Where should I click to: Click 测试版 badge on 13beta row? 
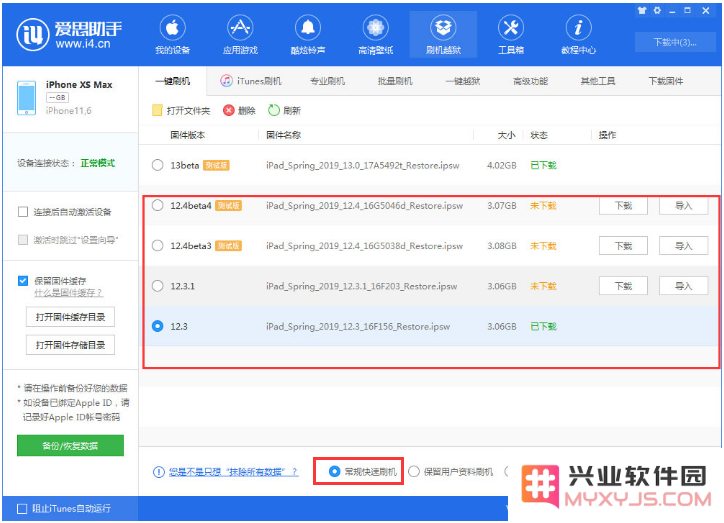coord(216,165)
